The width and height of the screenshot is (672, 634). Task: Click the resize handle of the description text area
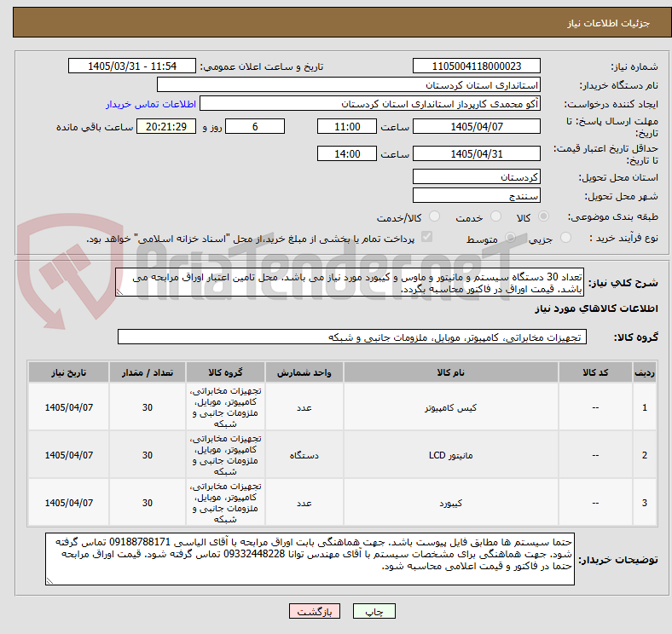click(x=119, y=292)
